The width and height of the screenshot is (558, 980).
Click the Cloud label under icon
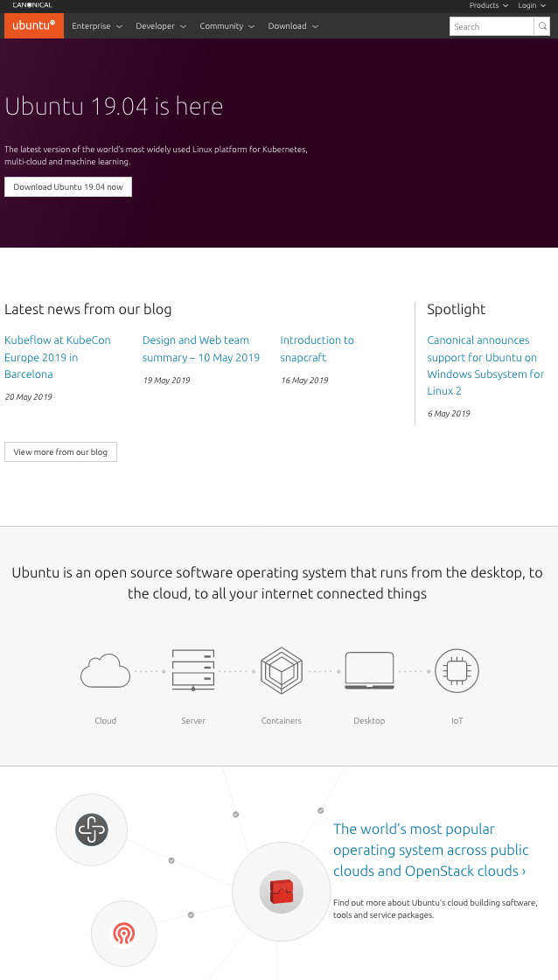point(105,721)
